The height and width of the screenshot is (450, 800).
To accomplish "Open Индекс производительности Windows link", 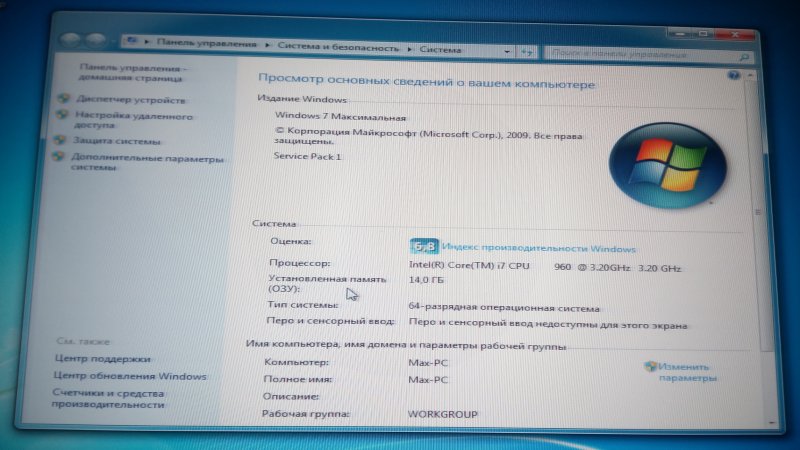I will click(x=539, y=248).
